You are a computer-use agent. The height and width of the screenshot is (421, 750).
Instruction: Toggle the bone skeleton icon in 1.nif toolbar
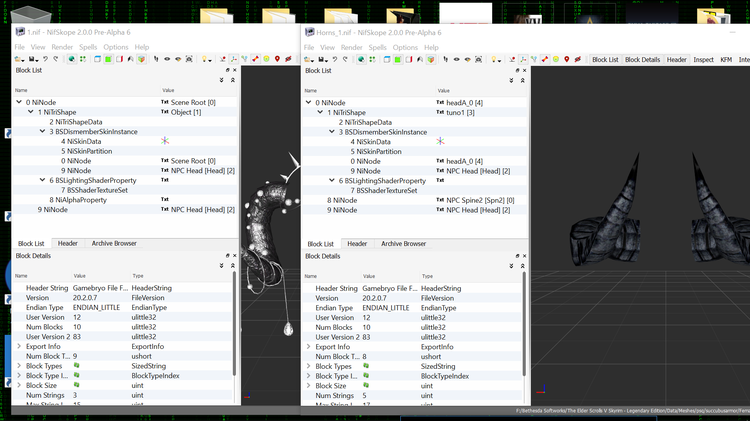pos(255,59)
